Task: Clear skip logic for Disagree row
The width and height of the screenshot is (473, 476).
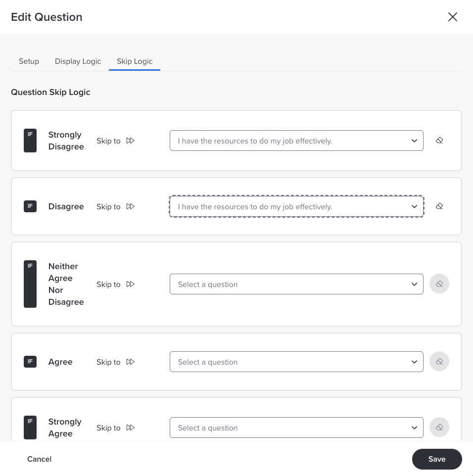Action: point(439,206)
